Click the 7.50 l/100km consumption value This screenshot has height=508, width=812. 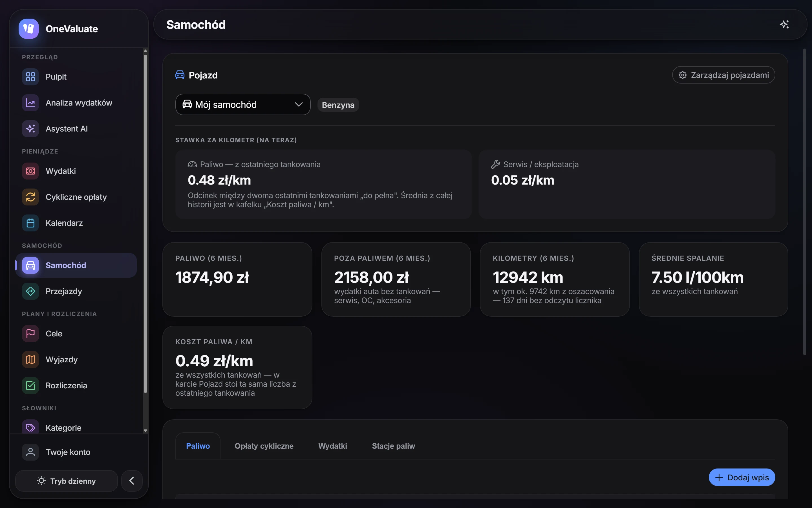tap(697, 277)
